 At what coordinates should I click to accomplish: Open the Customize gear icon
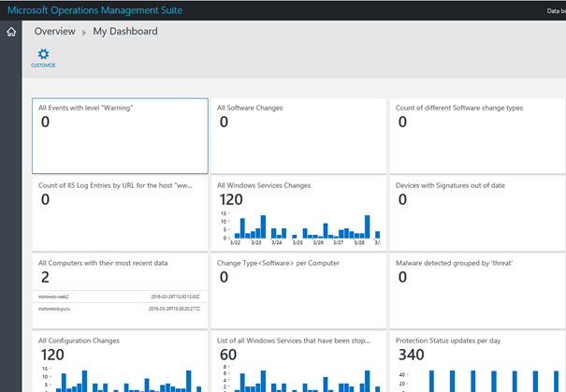coord(43,54)
